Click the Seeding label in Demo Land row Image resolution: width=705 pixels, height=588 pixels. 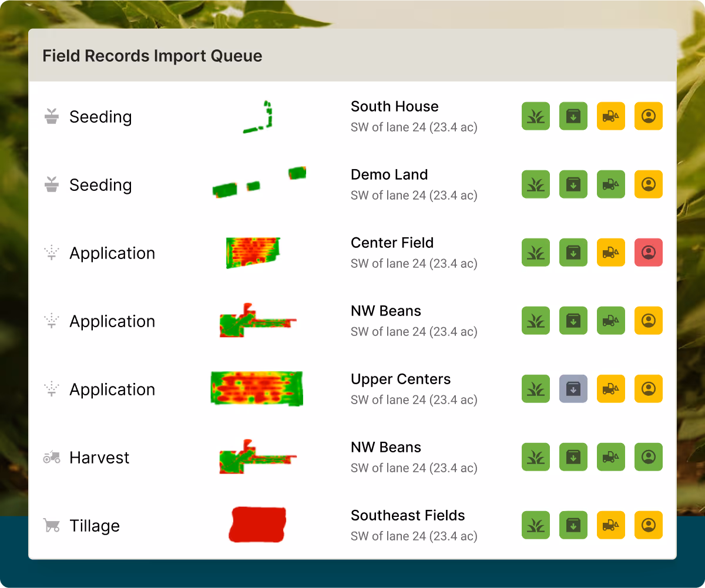coord(100,186)
